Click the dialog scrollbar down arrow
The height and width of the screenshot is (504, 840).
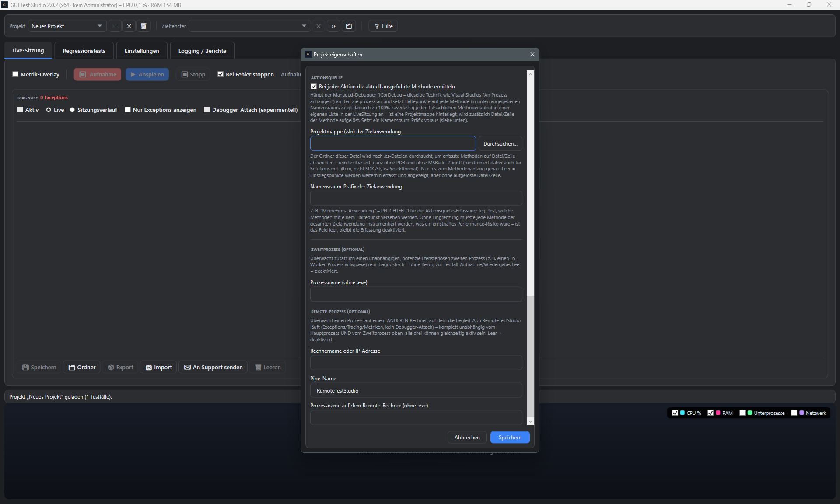(x=530, y=422)
